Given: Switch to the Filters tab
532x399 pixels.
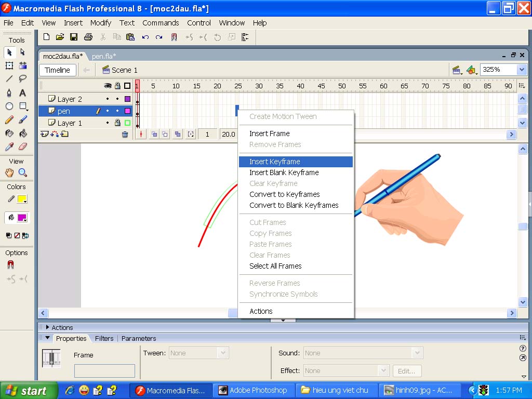Looking at the screenshot, I should (104, 338).
